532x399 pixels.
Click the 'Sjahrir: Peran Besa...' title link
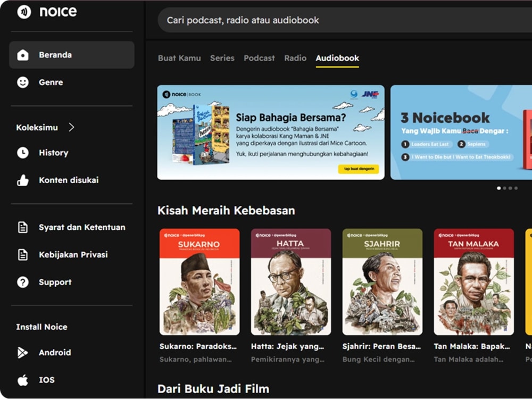click(x=381, y=346)
